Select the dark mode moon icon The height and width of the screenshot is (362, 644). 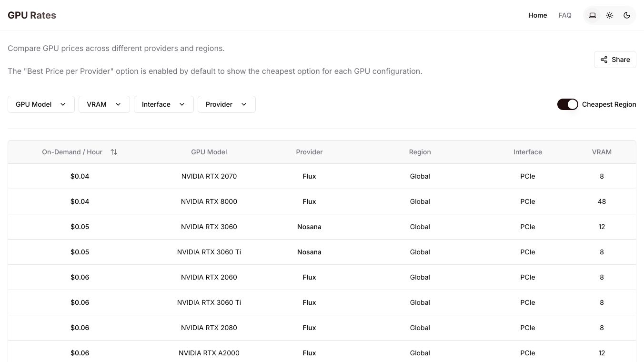point(627,15)
